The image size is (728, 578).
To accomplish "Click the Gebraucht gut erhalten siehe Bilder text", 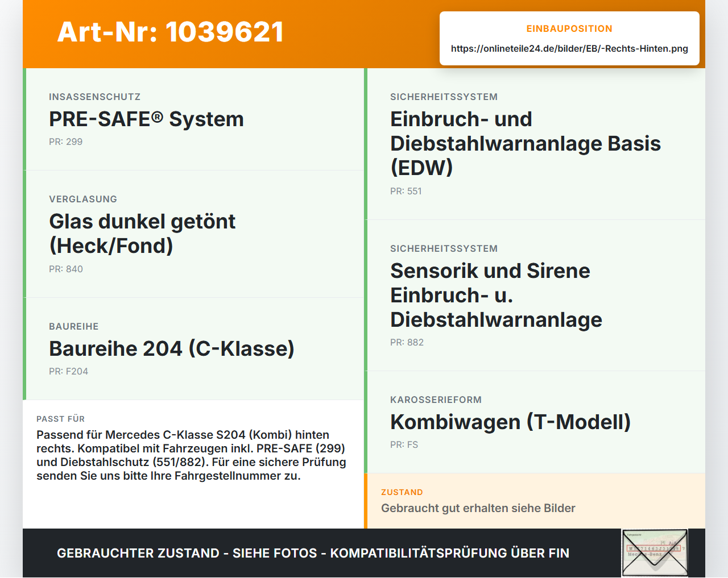I will click(x=478, y=509).
